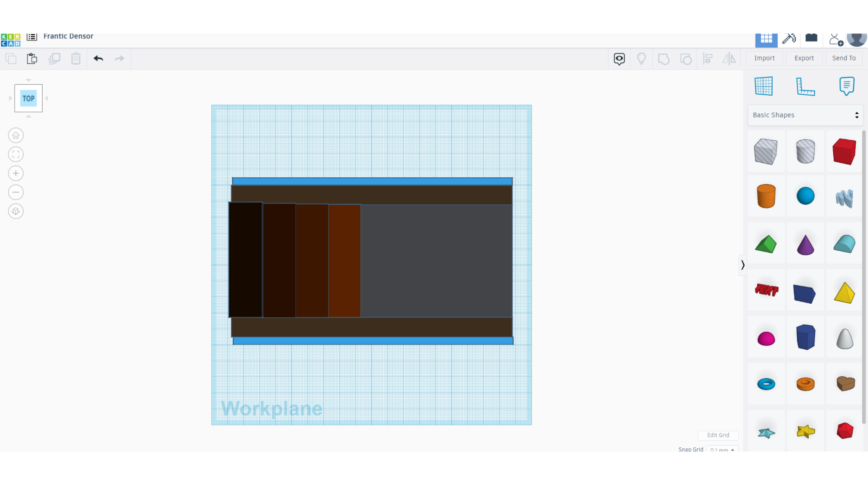This screenshot has height=488, width=868.
Task: Click the Export button
Action: (x=804, y=58)
